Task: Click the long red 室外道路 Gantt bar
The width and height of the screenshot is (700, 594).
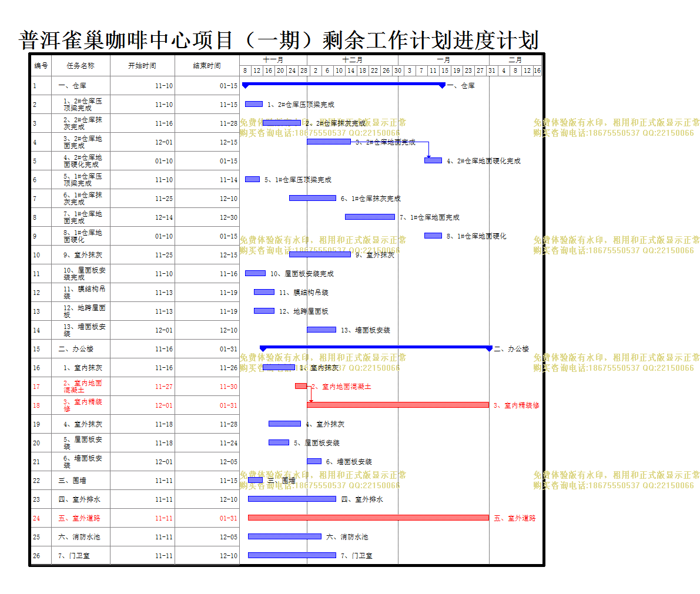Action: coord(368,518)
